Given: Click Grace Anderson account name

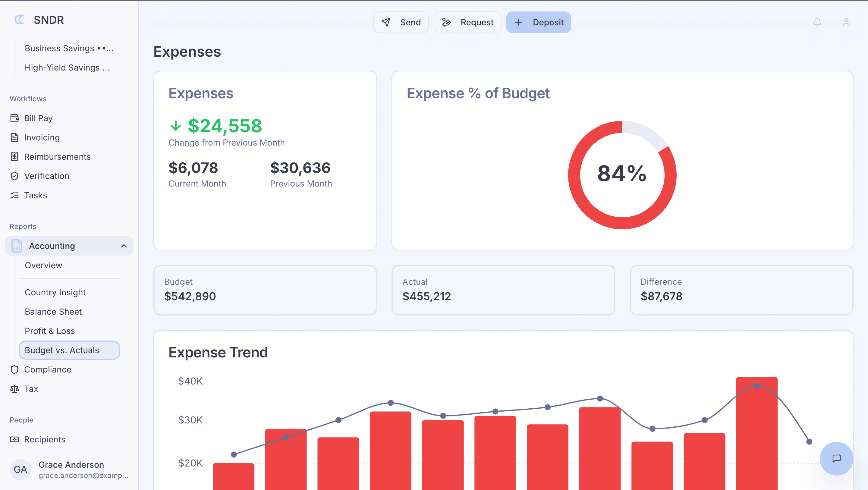Looking at the screenshot, I should pyautogui.click(x=71, y=464).
